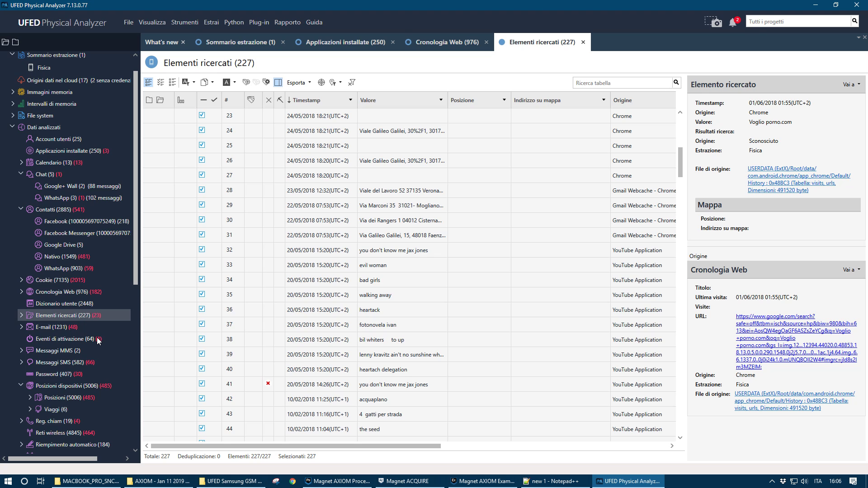
Task: Toggle the split details panel icon
Action: pos(278,82)
